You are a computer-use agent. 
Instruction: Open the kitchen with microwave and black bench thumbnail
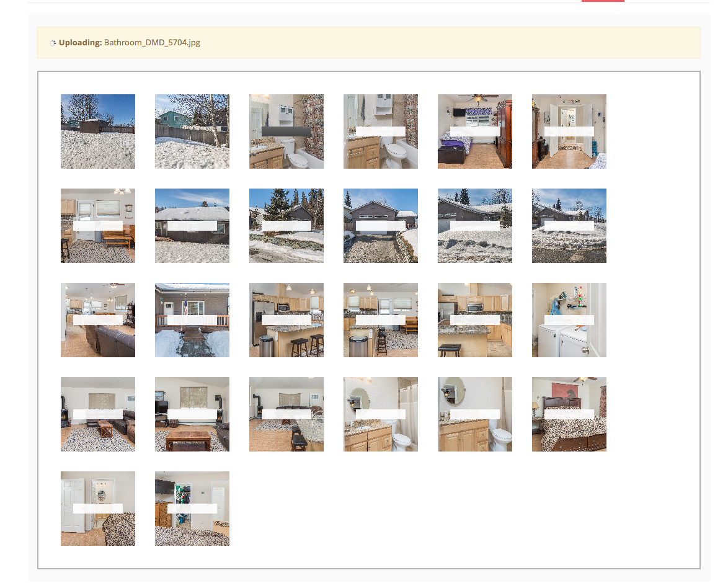click(475, 320)
